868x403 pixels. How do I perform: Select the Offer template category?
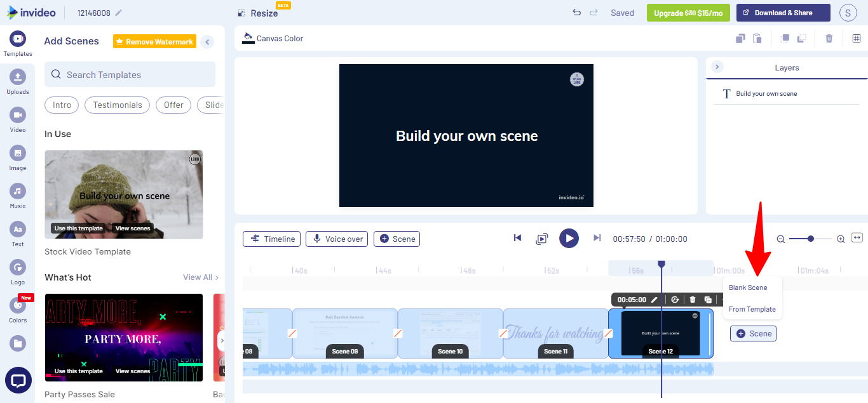(x=173, y=105)
